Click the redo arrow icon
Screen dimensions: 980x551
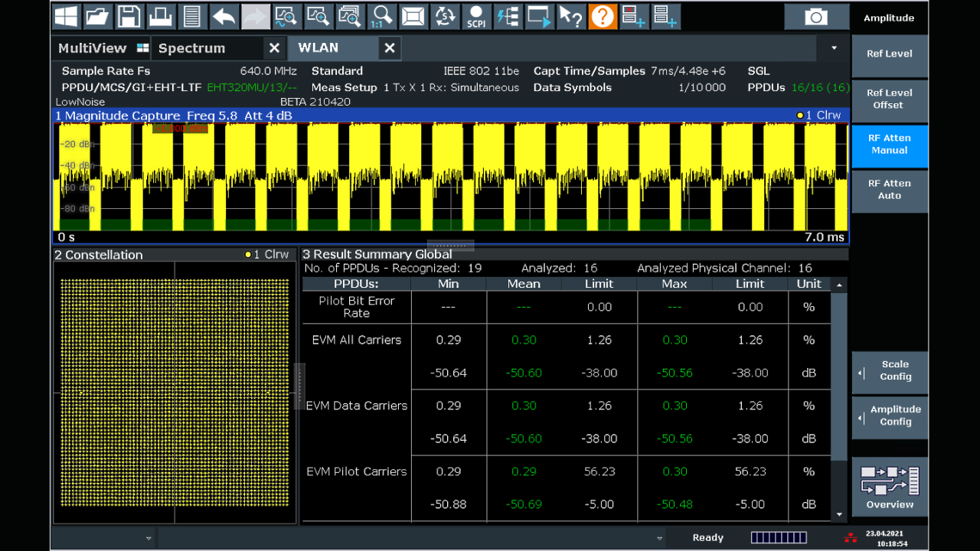click(x=255, y=16)
